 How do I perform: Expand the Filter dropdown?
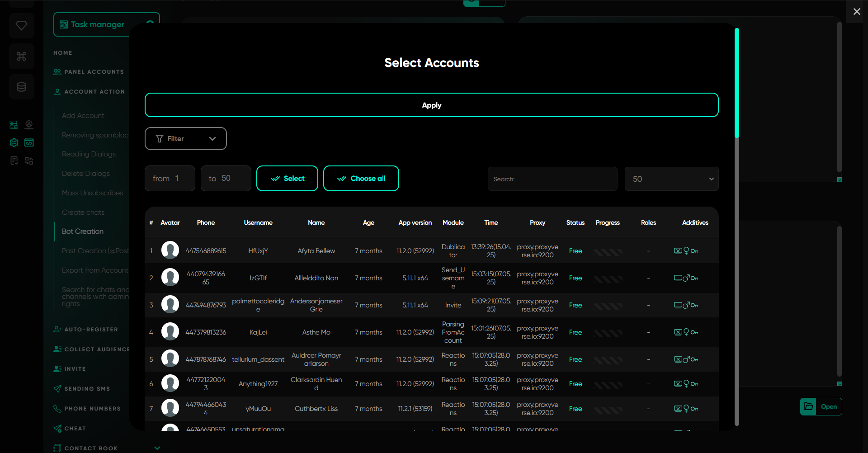coord(185,139)
